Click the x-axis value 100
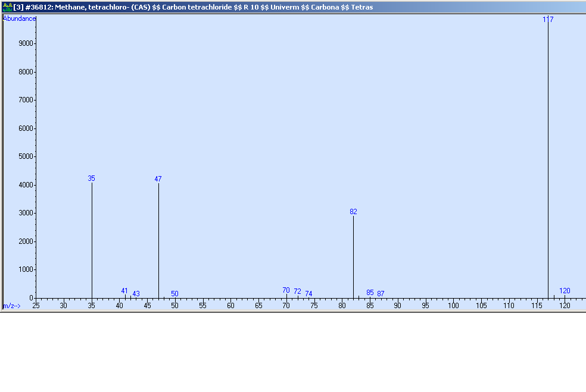 pos(453,306)
